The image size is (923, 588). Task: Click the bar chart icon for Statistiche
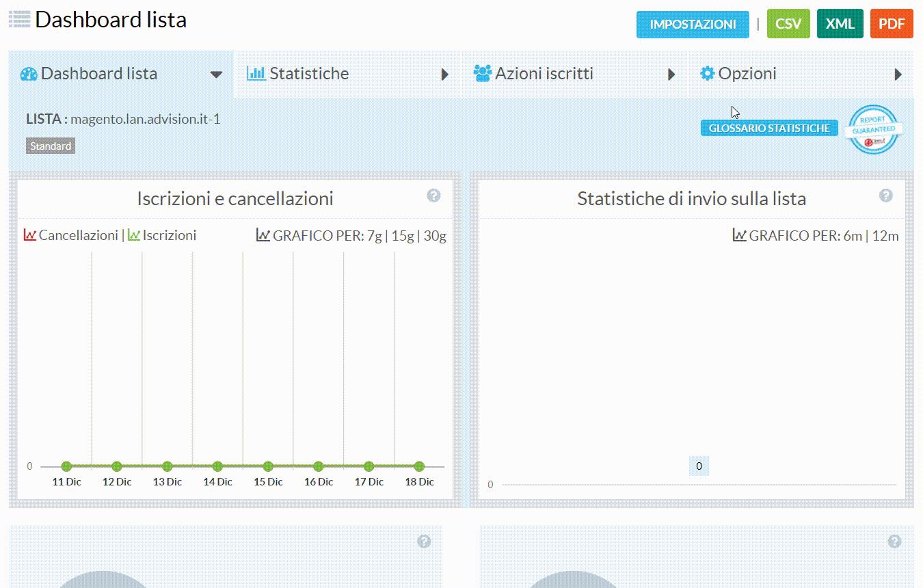point(256,73)
